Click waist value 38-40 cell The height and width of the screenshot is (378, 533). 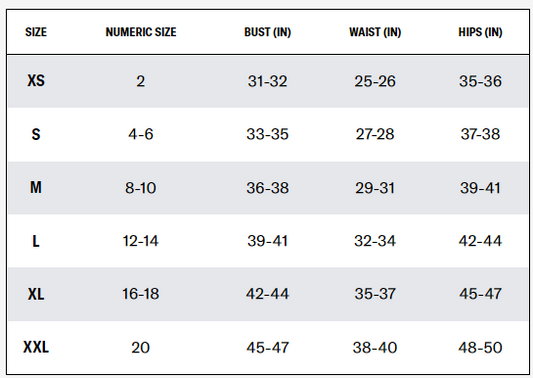coord(375,347)
